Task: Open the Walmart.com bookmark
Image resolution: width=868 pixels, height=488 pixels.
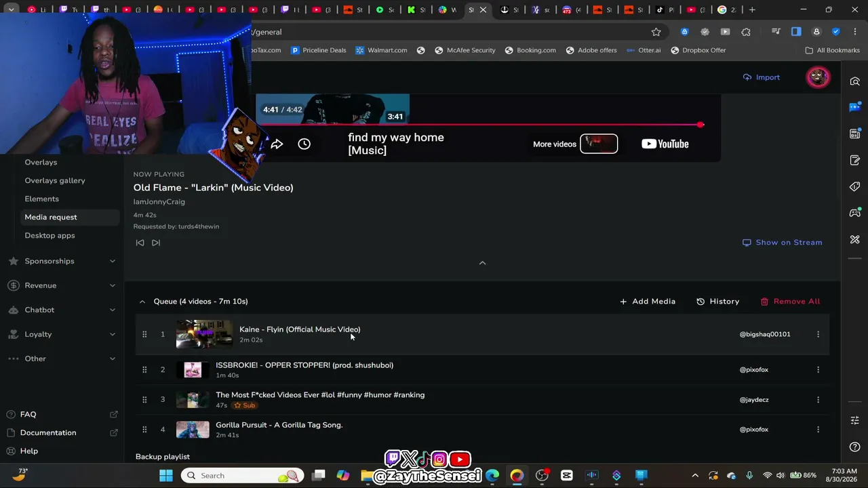Action: tap(381, 50)
